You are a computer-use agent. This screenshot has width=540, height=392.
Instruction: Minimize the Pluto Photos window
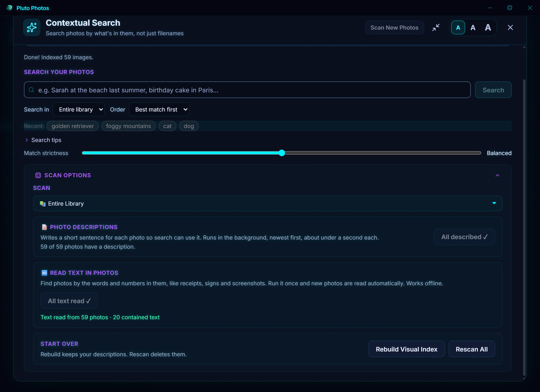click(490, 8)
